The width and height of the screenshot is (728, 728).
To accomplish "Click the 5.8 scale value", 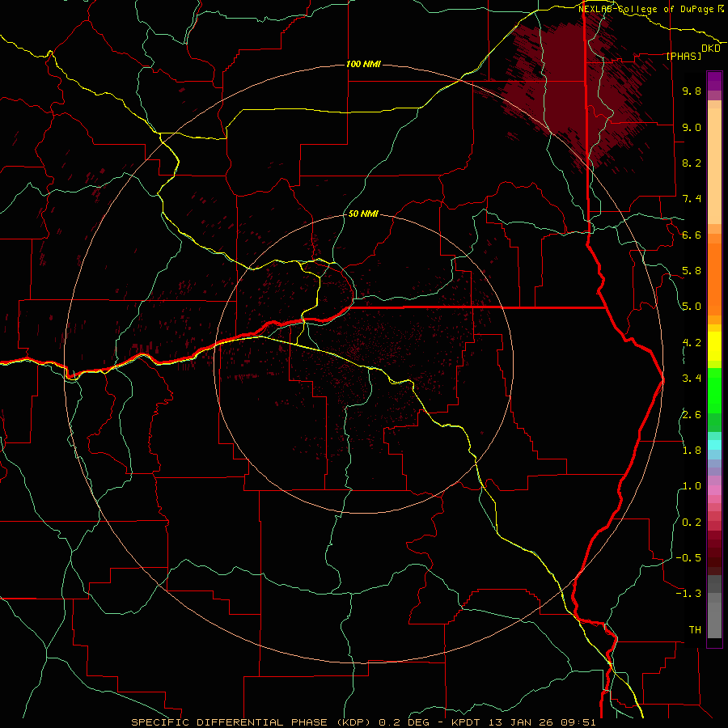I will click(x=692, y=271).
